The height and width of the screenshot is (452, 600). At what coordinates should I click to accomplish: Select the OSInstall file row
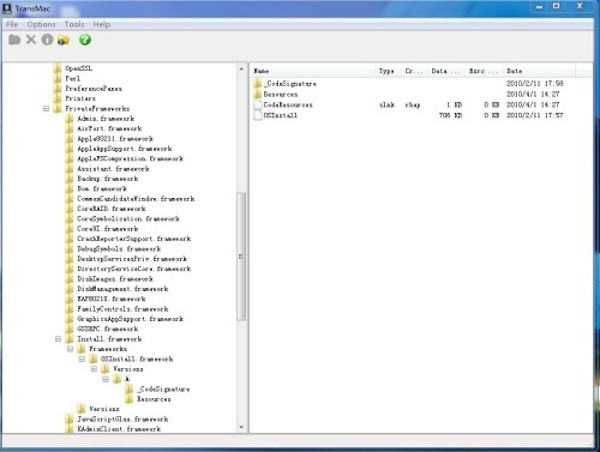pos(409,115)
